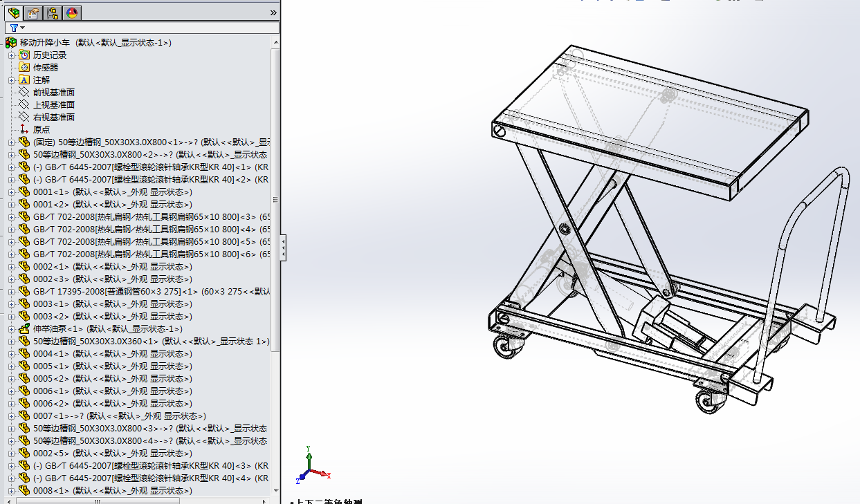Expand the (固定) 50等边槽钢 <1> part
Screen dimensions: 860x504
(11, 142)
